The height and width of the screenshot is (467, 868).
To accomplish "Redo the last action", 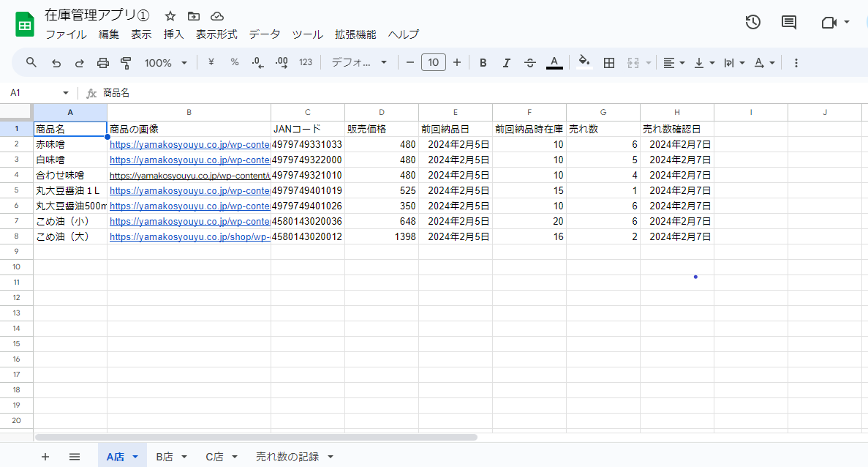I will pos(79,63).
